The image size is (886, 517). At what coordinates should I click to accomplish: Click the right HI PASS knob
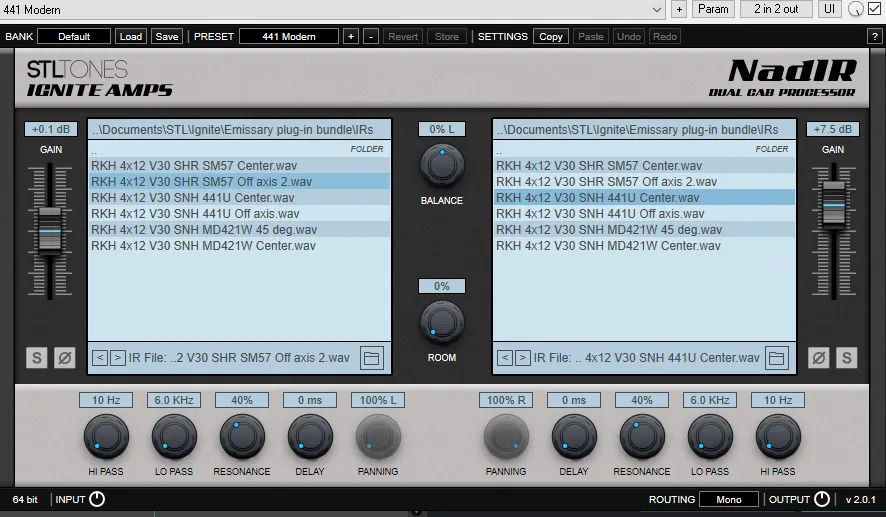(x=778, y=437)
